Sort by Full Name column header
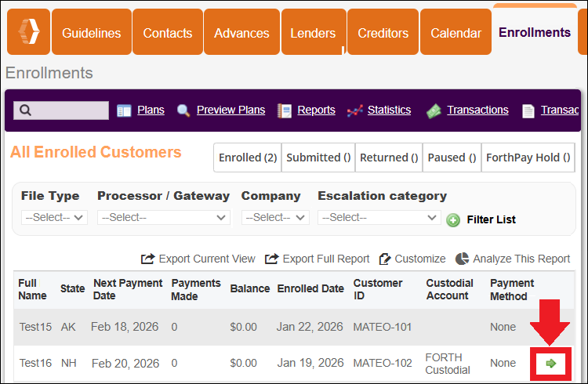The height and width of the screenshot is (384, 588). click(32, 289)
